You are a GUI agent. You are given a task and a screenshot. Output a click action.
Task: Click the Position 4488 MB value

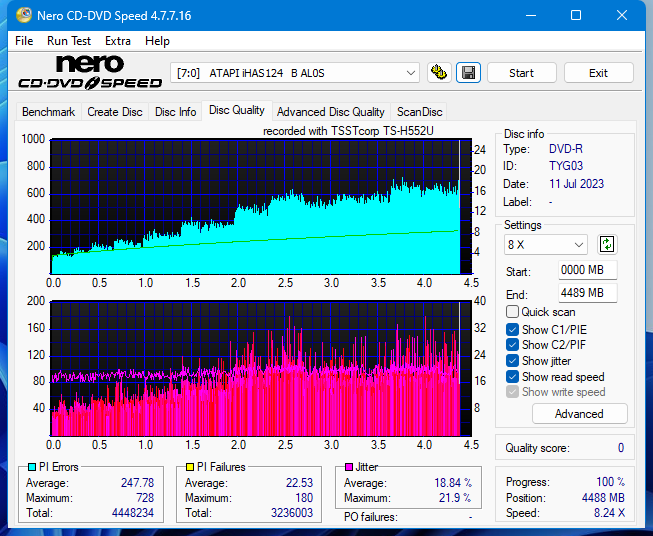pos(603,498)
